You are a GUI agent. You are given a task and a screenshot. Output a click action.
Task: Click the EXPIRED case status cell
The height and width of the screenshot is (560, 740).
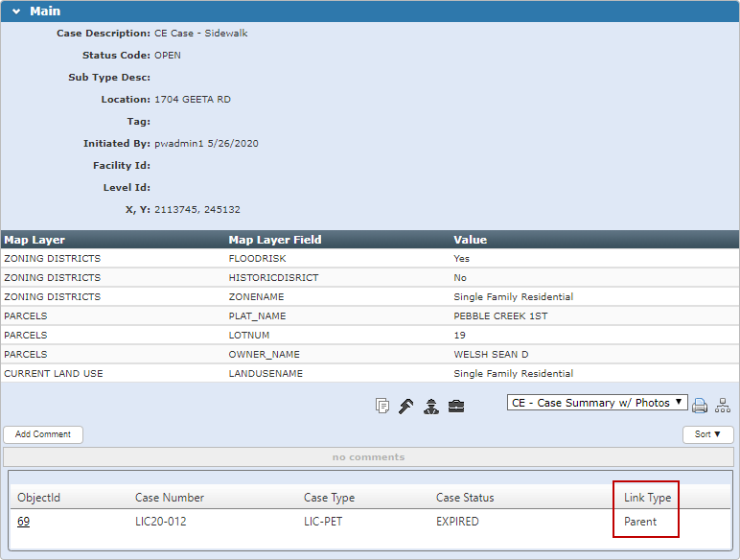tap(457, 522)
